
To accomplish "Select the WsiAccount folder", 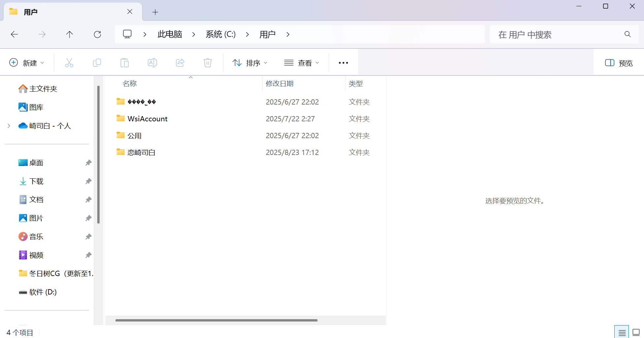I will pyautogui.click(x=147, y=119).
